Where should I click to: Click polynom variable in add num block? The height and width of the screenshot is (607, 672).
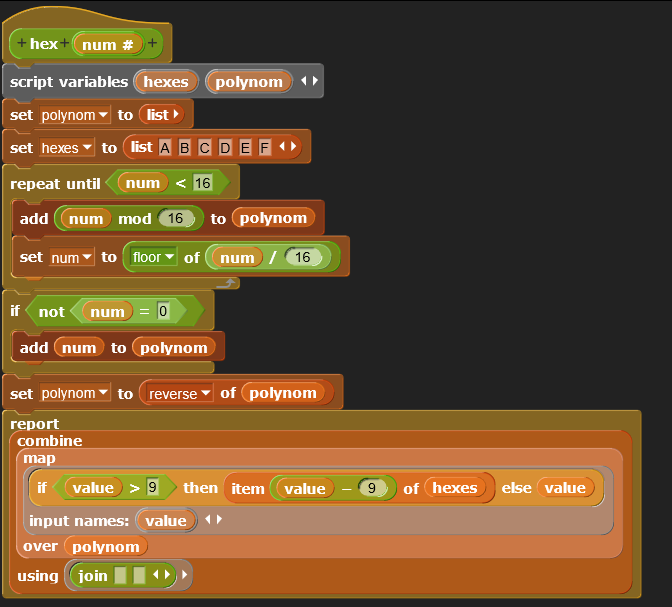174,347
